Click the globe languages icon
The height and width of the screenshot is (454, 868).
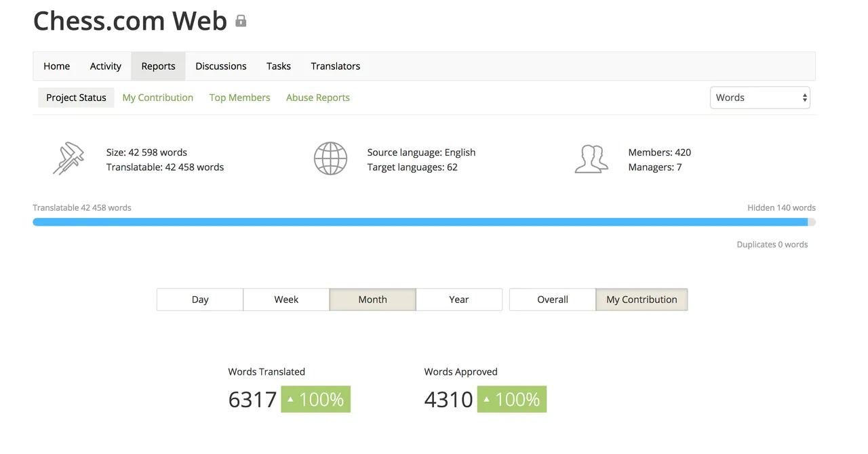click(330, 159)
